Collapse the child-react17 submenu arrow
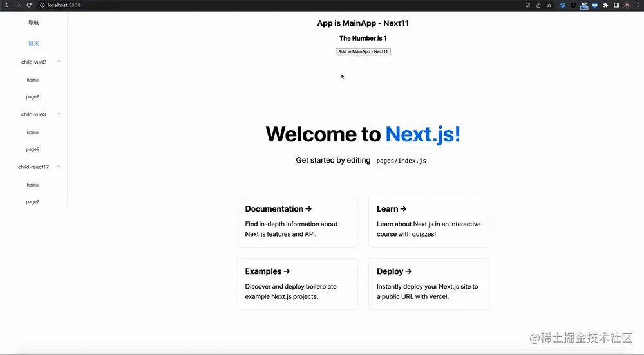Image resolution: width=644 pixels, height=355 pixels. pos(59,167)
